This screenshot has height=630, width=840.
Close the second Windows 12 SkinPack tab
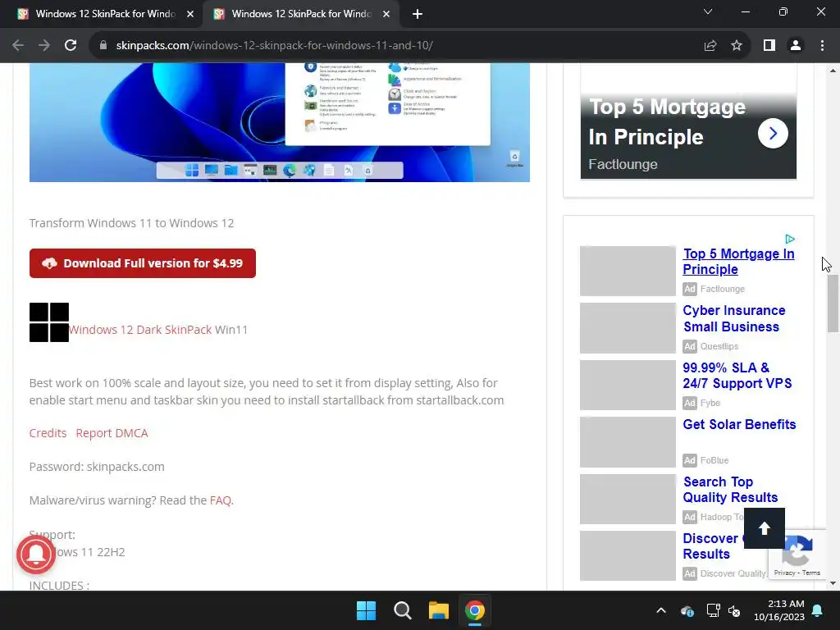pos(386,15)
